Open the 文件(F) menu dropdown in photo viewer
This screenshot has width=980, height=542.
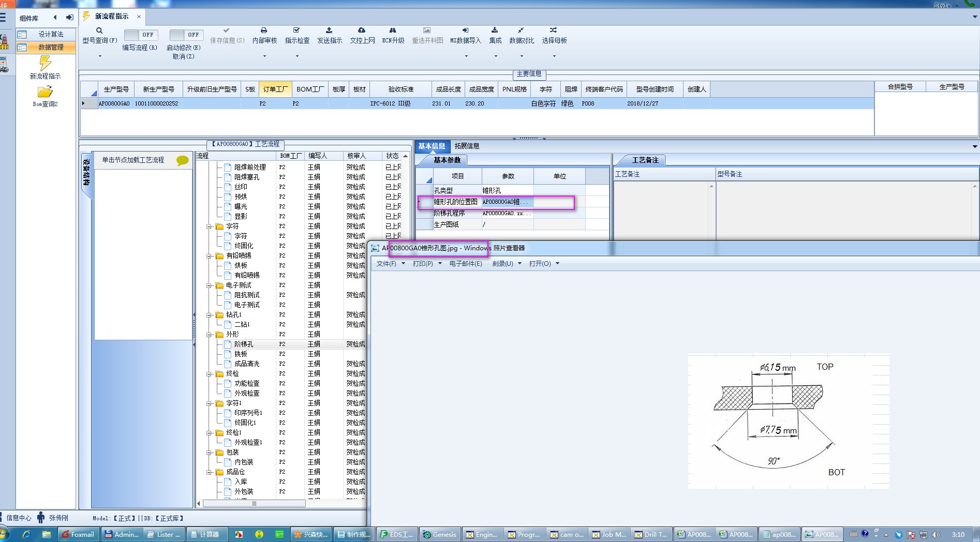click(390, 264)
